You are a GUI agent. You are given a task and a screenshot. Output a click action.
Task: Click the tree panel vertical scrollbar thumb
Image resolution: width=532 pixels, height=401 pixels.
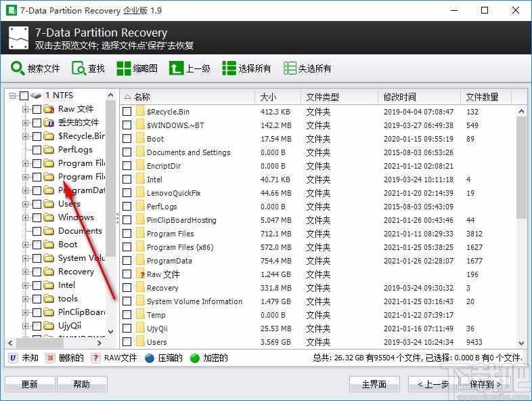tap(110, 179)
